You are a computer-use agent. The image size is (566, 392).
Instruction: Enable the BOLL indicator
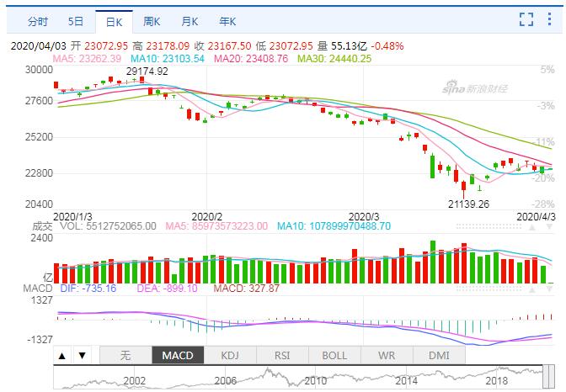tap(334, 356)
